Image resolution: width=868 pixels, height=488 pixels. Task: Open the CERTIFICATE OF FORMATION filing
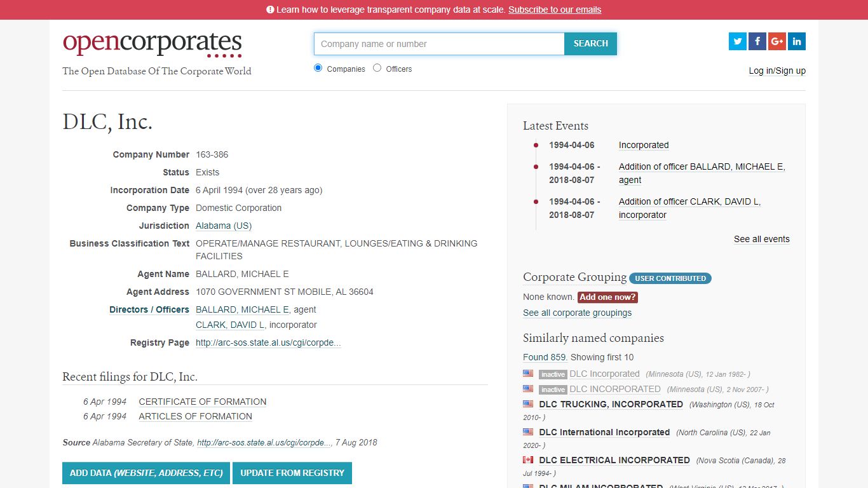pyautogui.click(x=203, y=402)
